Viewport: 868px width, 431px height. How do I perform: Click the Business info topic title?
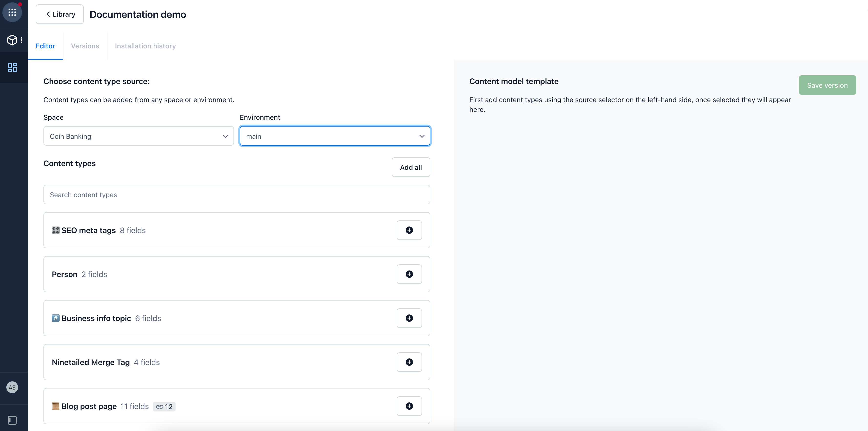point(96,318)
